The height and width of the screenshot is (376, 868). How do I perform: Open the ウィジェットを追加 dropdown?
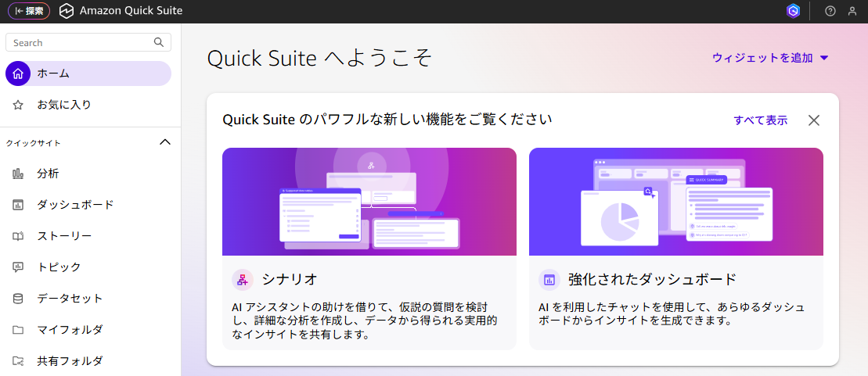pyautogui.click(x=770, y=58)
